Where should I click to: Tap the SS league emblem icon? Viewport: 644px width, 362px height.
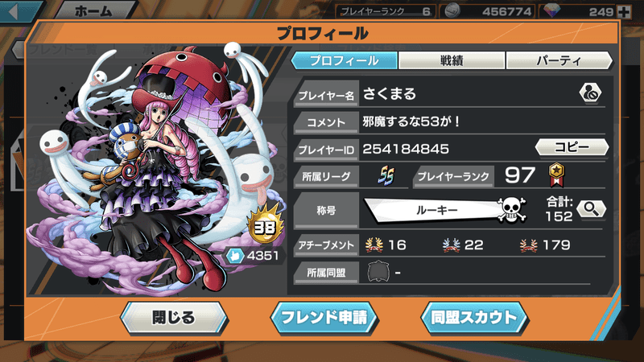pos(386,176)
